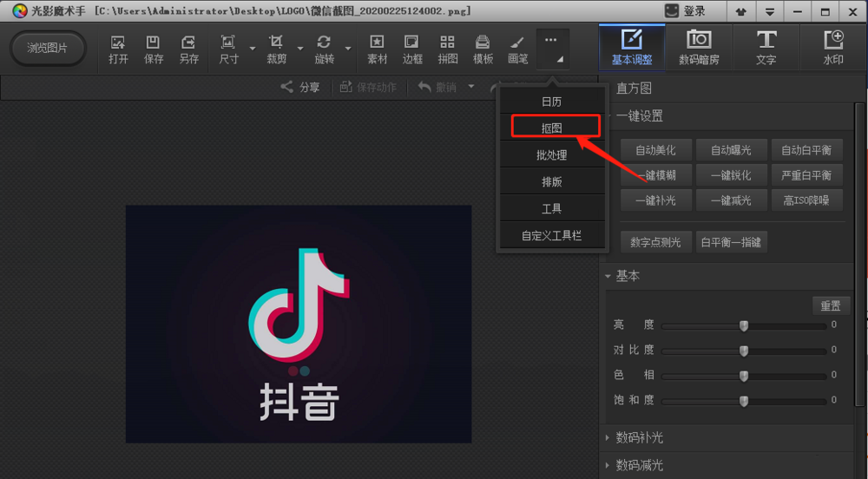Open the 旋转 dropdown arrow

pos(348,49)
